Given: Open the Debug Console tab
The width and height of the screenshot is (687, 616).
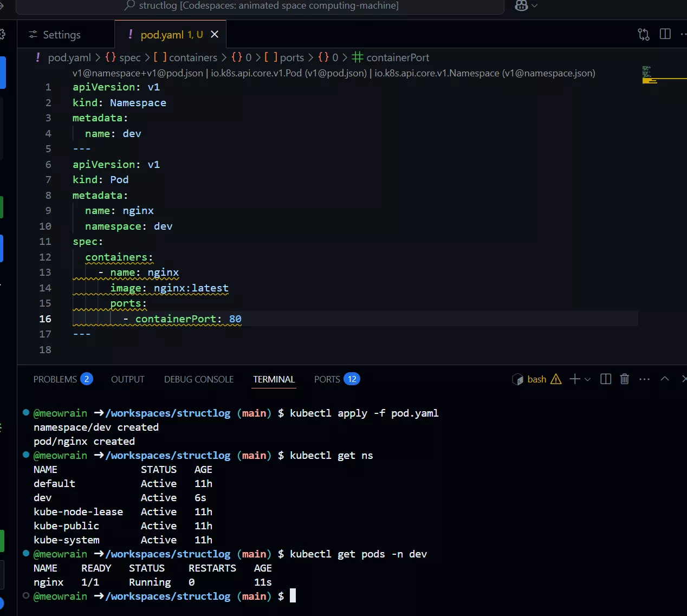Looking at the screenshot, I should click(x=199, y=379).
